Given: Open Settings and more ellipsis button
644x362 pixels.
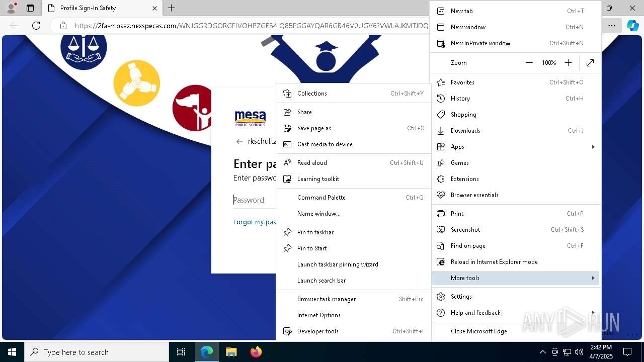Looking at the screenshot, I should [x=611, y=26].
